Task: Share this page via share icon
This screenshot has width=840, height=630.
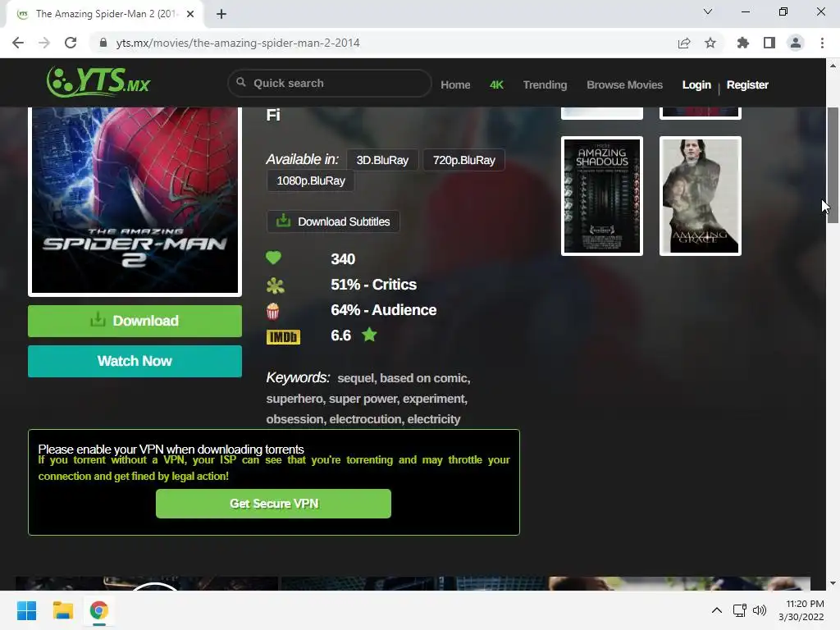Action: (684, 43)
